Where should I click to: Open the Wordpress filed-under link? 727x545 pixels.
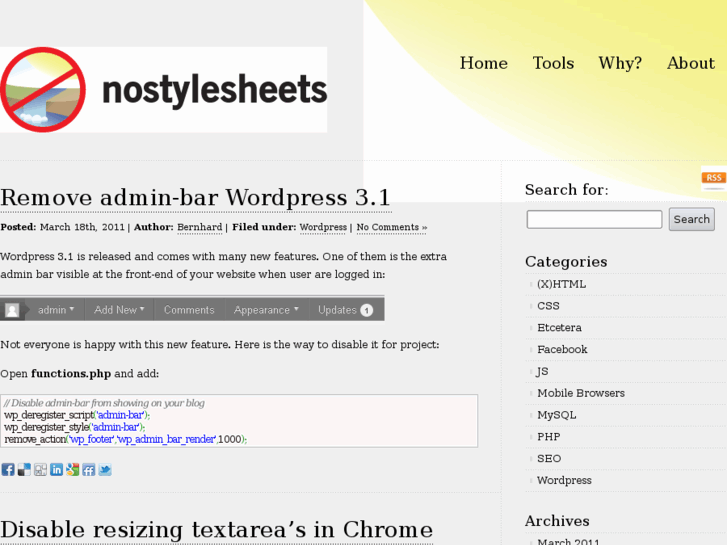323,227
